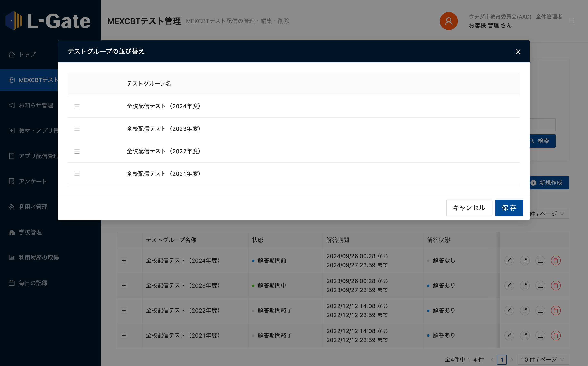This screenshot has width=588, height=366.
Task: Click document-add icon for 2024年度 row
Action: click(x=525, y=261)
